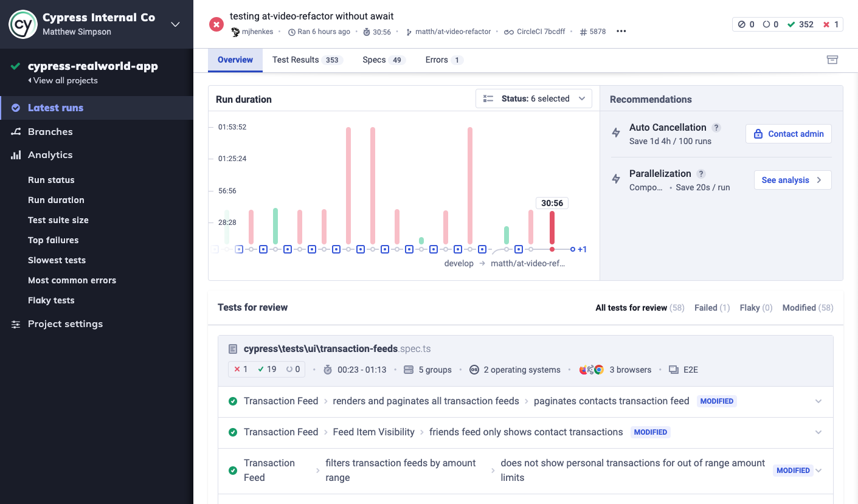Switch to the Specs tab
The width and height of the screenshot is (858, 504).
(x=384, y=60)
